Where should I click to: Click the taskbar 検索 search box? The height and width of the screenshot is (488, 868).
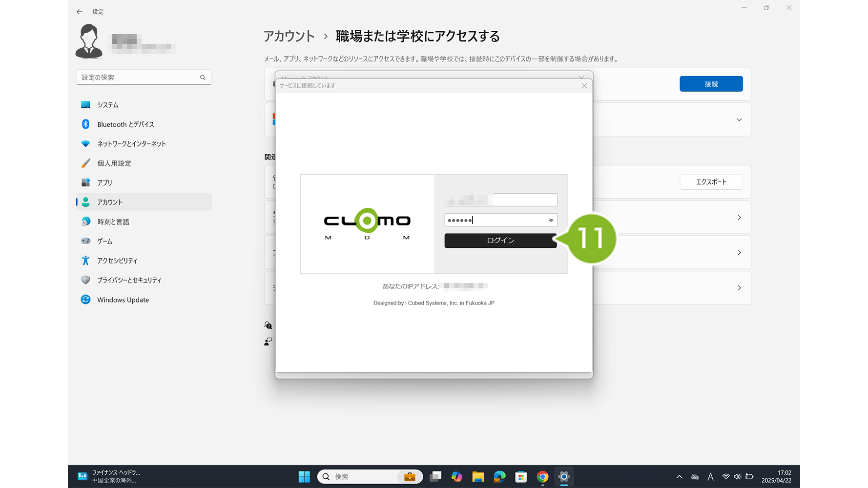[370, 477]
